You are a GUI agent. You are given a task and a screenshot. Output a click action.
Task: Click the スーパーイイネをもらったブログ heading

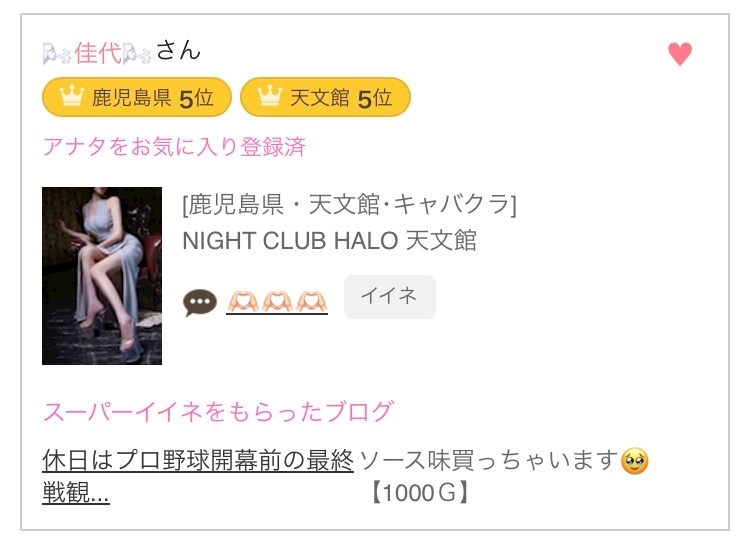point(218,411)
